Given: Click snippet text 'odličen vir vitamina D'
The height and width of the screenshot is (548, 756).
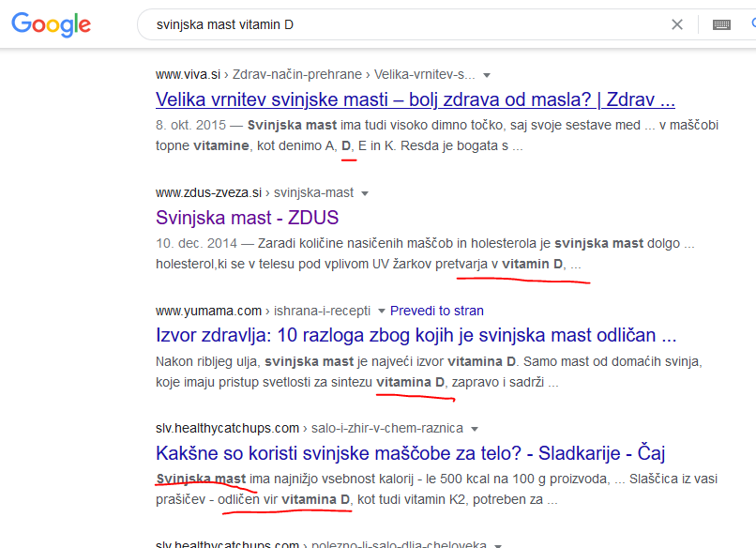Looking at the screenshot, I should coord(284,500).
